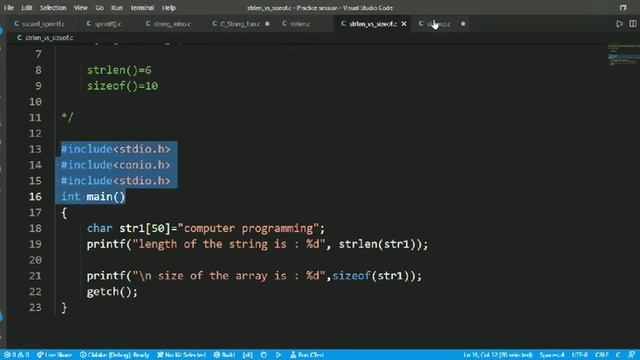This screenshot has height=360, width=640.
Task: Click on the strlen()=6 comment line
Action: pos(119,70)
